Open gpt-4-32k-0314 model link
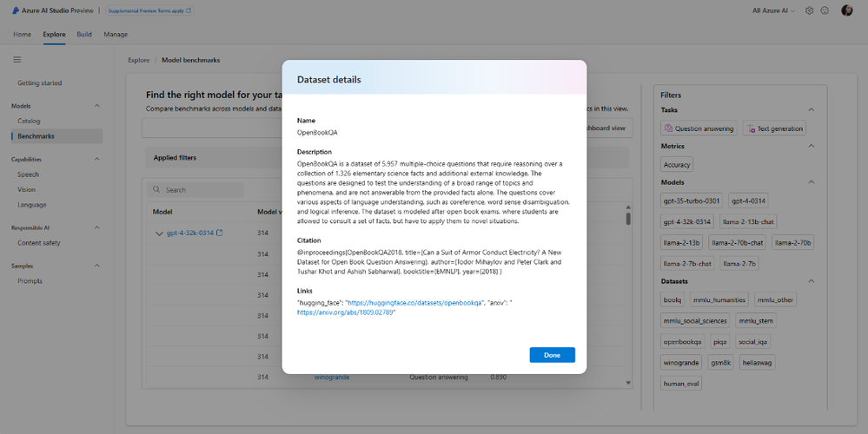868x434 pixels. click(x=190, y=233)
